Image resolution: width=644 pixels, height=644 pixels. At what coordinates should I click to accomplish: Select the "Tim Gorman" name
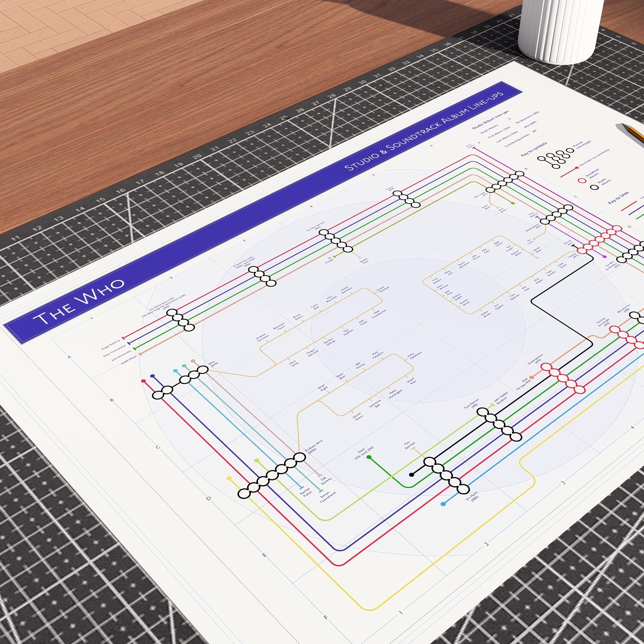(410, 446)
